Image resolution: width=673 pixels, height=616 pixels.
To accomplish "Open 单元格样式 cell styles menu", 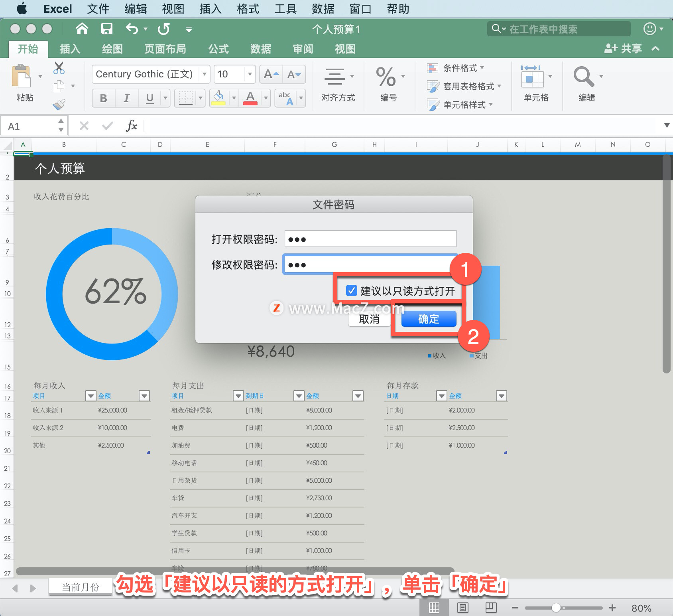I will (460, 105).
